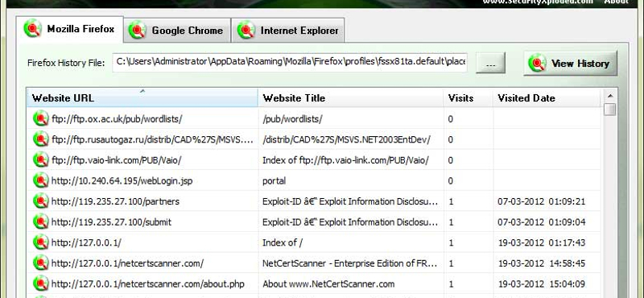The height and width of the screenshot is (298, 644).
Task: Click the /pub/wordlists/ title cell
Action: pyautogui.click(x=292, y=119)
